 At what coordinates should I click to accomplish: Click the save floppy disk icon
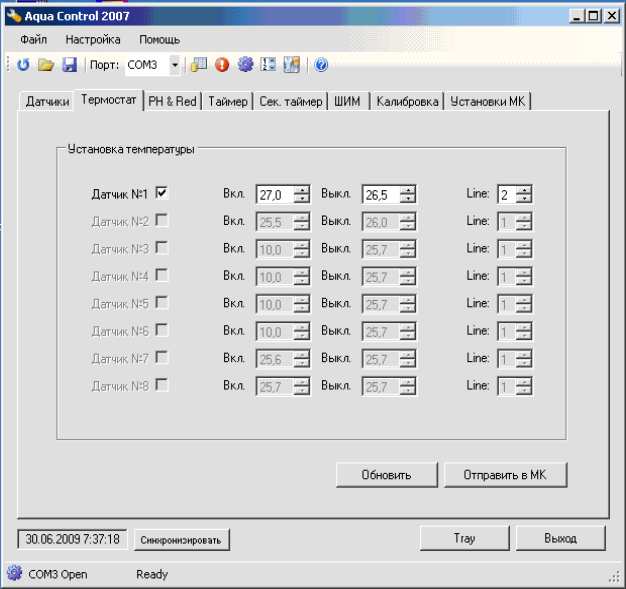click(69, 65)
